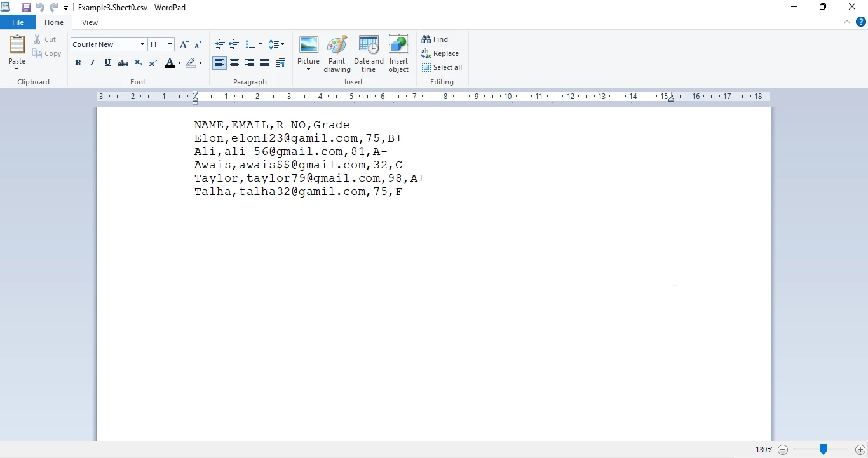Click Select all in Editing group
The image size is (868, 458).
442,67
